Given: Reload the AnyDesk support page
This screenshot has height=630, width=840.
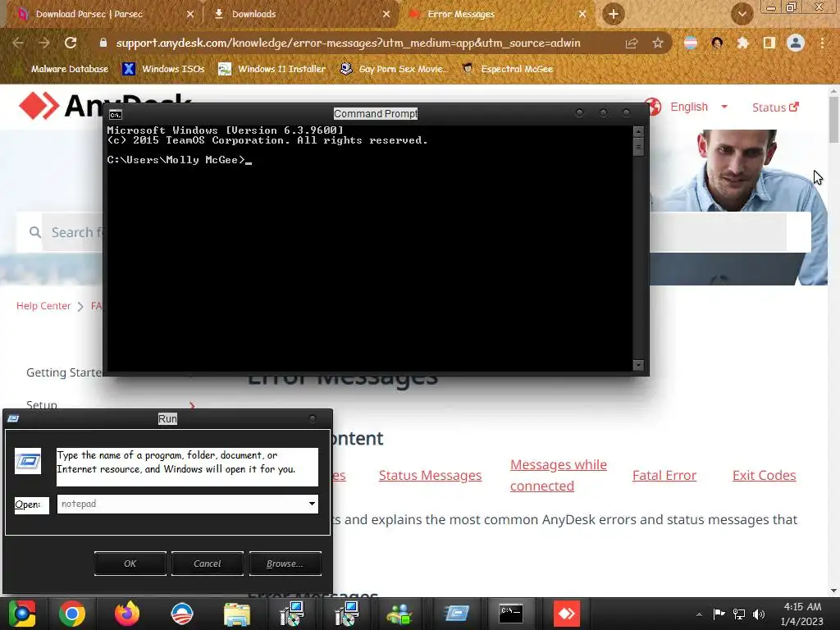Looking at the screenshot, I should [71, 43].
